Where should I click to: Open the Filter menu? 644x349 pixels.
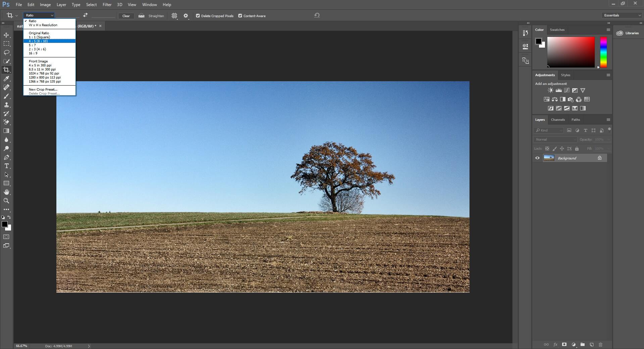pyautogui.click(x=107, y=4)
